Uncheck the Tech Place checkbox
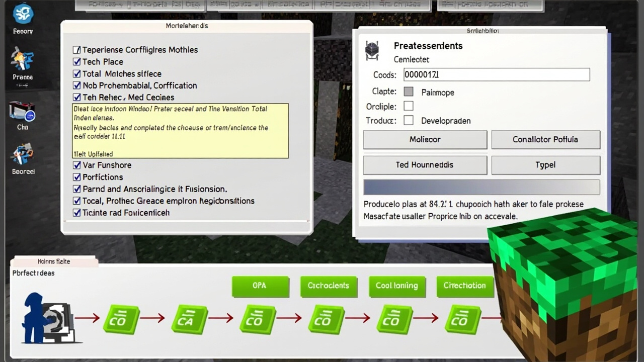Viewport: 644px width, 362px height. pyautogui.click(x=76, y=62)
